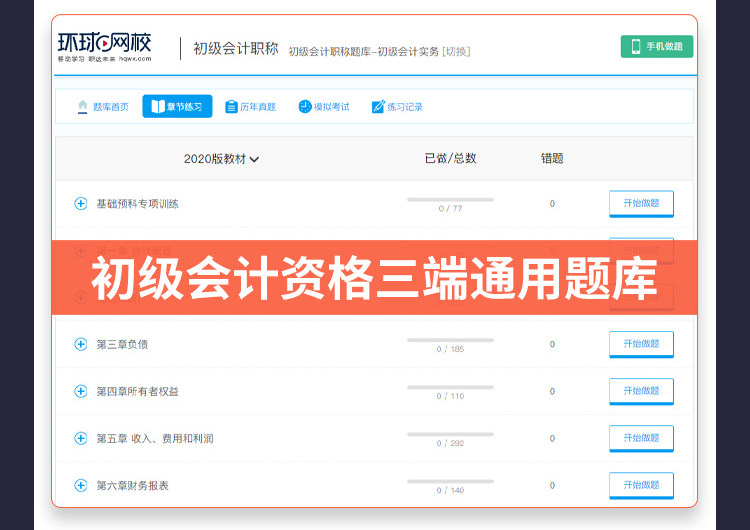Viewport: 750px width, 530px height.
Task: Click the book icon in 章节练习 tab
Action: 158,106
